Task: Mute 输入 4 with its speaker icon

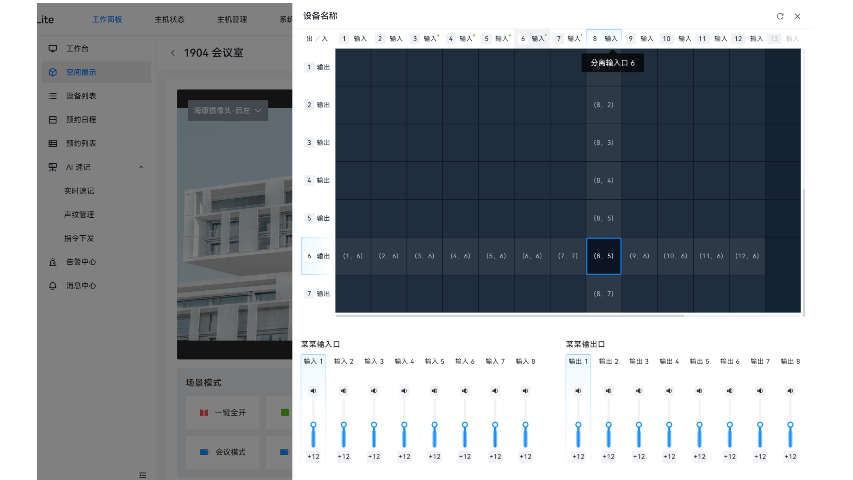Action: click(x=404, y=391)
